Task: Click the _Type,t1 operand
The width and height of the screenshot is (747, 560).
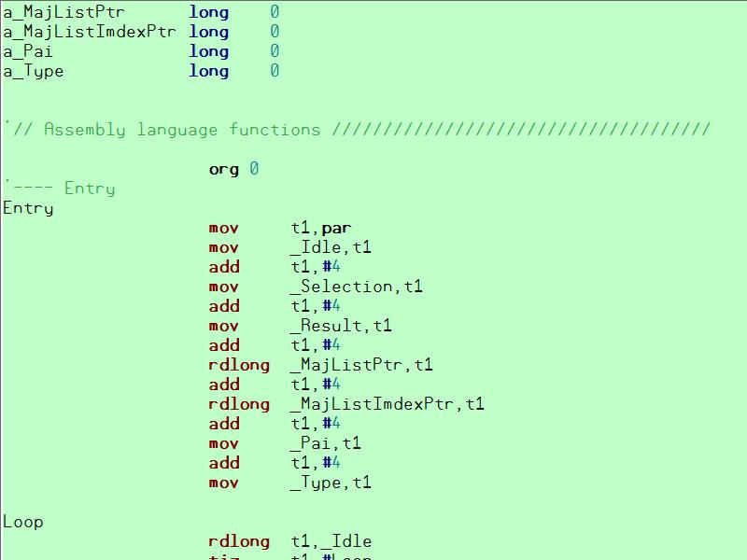Action: [x=331, y=483]
